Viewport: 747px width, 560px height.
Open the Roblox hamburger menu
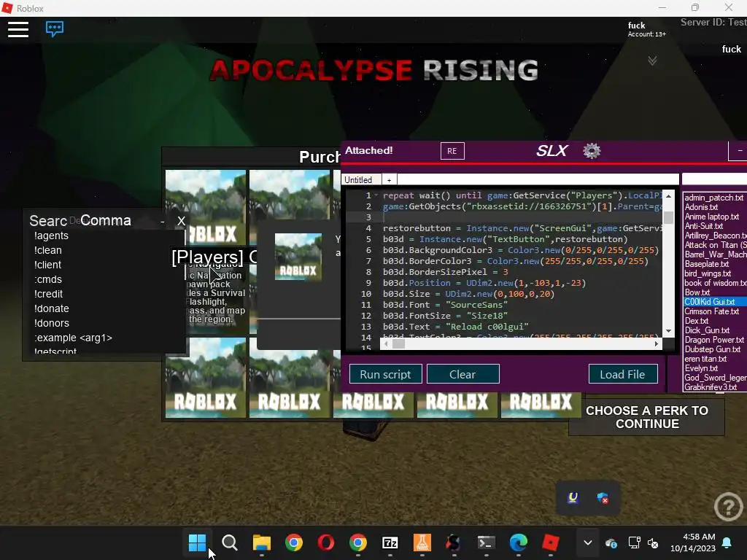pyautogui.click(x=18, y=29)
